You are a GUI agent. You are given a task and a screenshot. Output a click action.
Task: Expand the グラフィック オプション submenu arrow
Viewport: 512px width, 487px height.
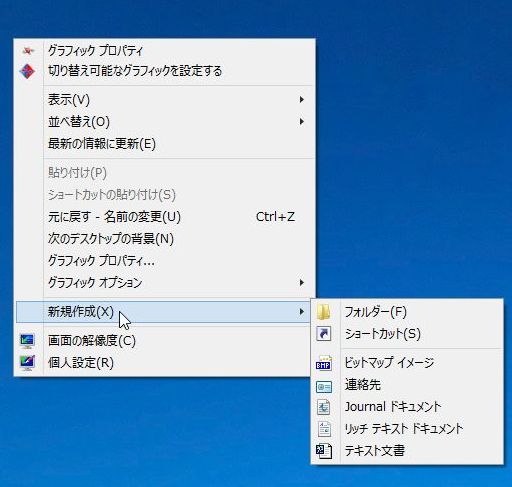[302, 283]
